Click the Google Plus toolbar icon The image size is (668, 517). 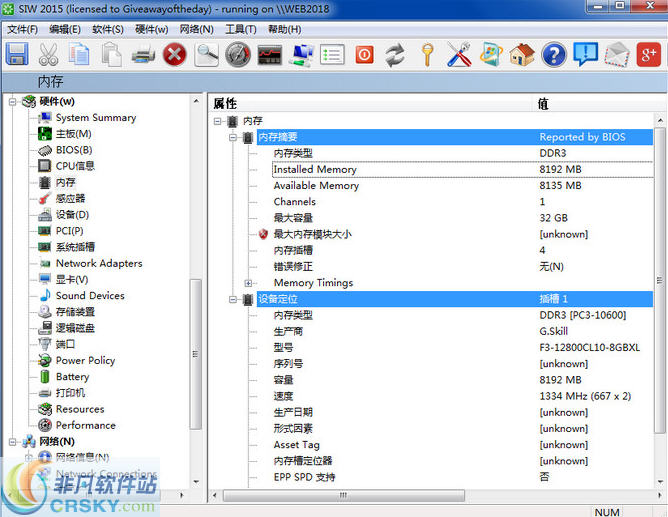click(648, 55)
